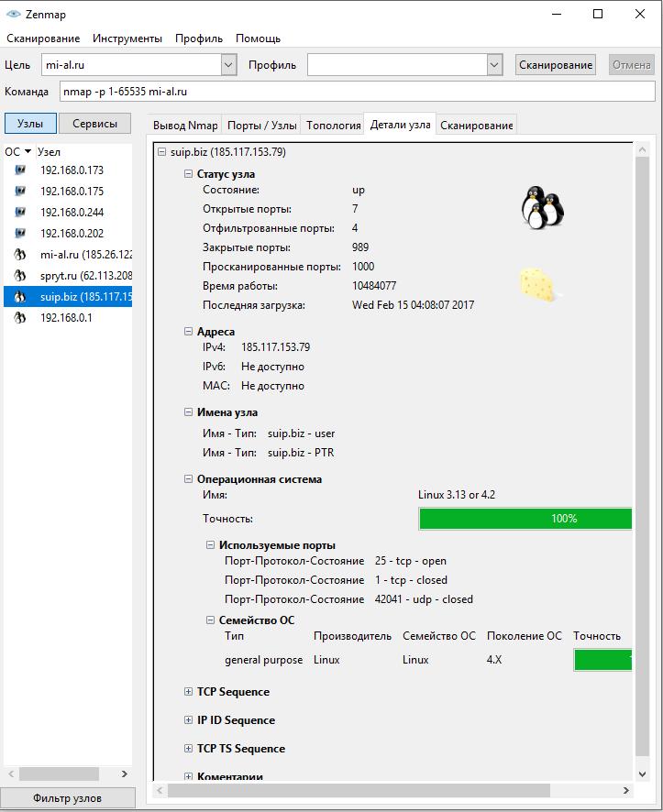Open the Профиль combo box dropdown
This screenshot has height=812, width=663.
coord(494,65)
